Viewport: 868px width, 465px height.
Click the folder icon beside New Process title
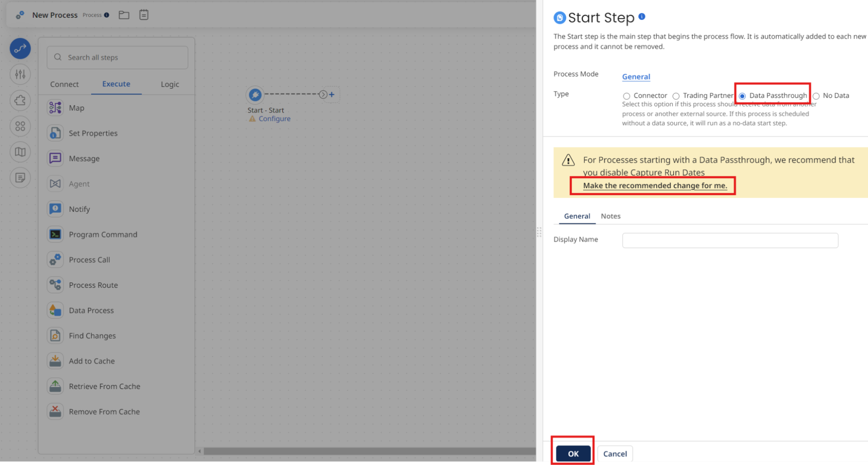click(124, 14)
